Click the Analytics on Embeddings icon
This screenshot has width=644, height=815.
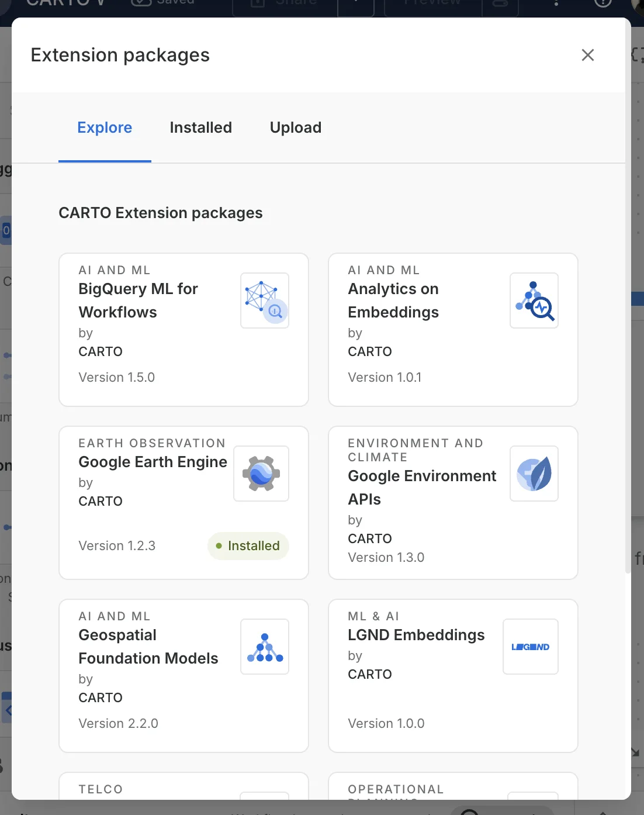(534, 301)
